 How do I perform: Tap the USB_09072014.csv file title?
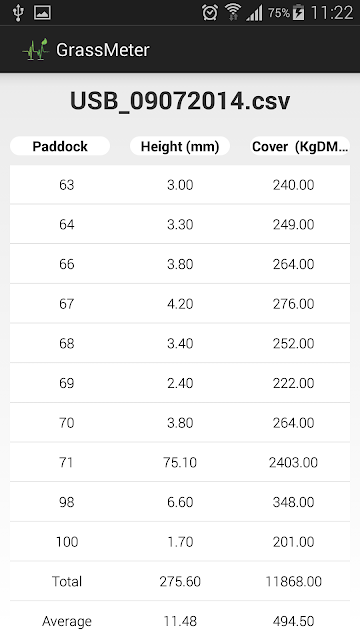pyautogui.click(x=180, y=101)
